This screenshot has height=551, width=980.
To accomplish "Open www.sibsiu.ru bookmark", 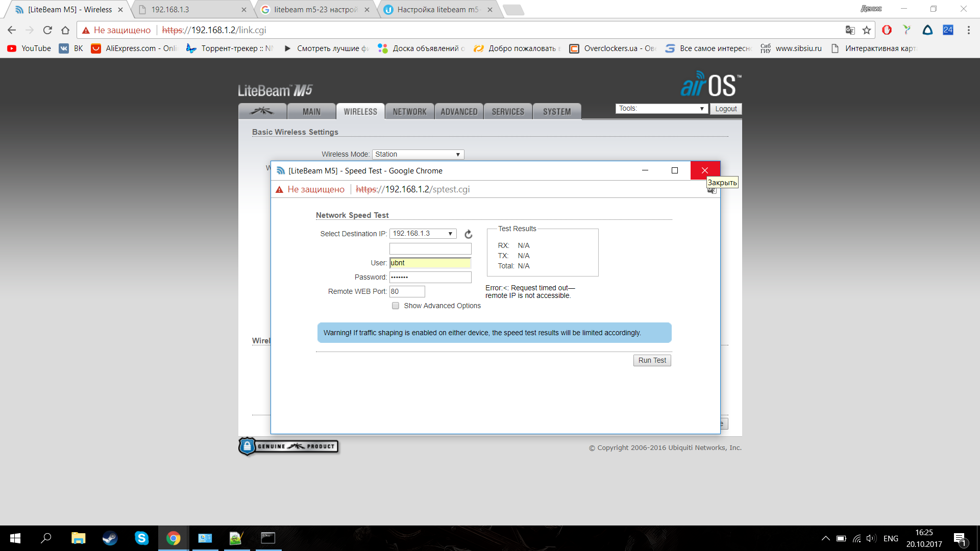I will click(x=791, y=48).
